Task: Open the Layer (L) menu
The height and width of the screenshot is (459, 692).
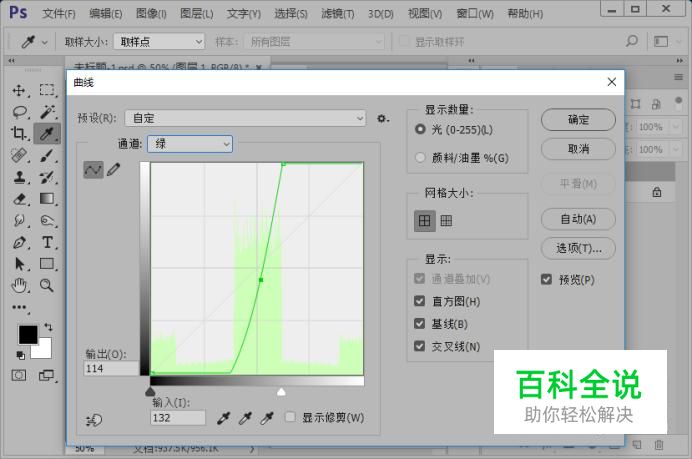Action: coord(196,14)
